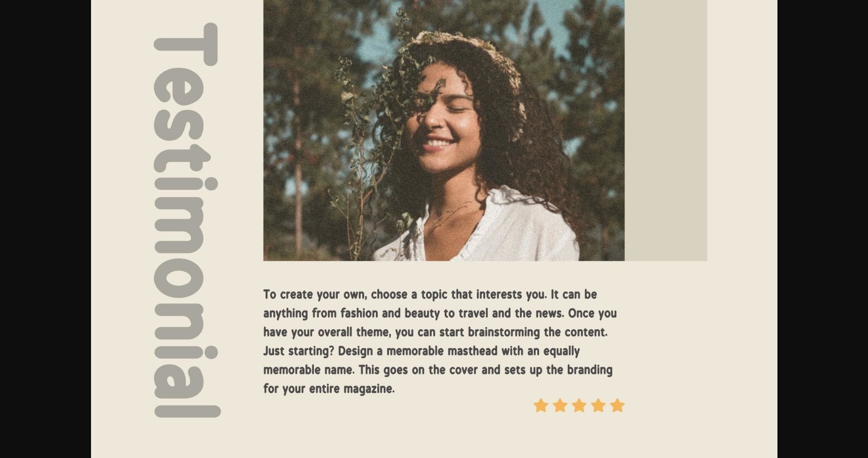Select the vertical Testimonial heading
Viewport: 868px width, 458px height.
pyautogui.click(x=187, y=220)
